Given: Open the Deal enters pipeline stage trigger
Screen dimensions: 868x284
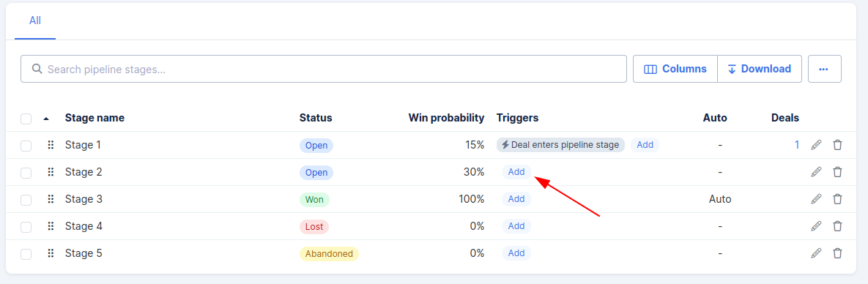Looking at the screenshot, I should click(560, 145).
